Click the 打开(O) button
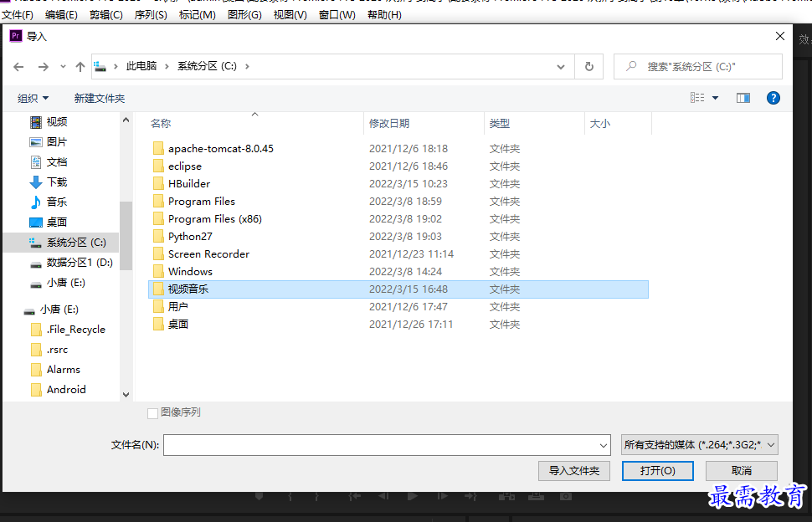 coord(658,471)
